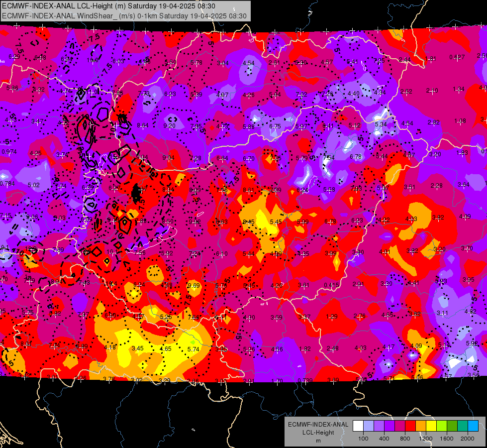Click the grid value 1.29
The height and width of the screenshot is (448, 487).
coord(332,317)
